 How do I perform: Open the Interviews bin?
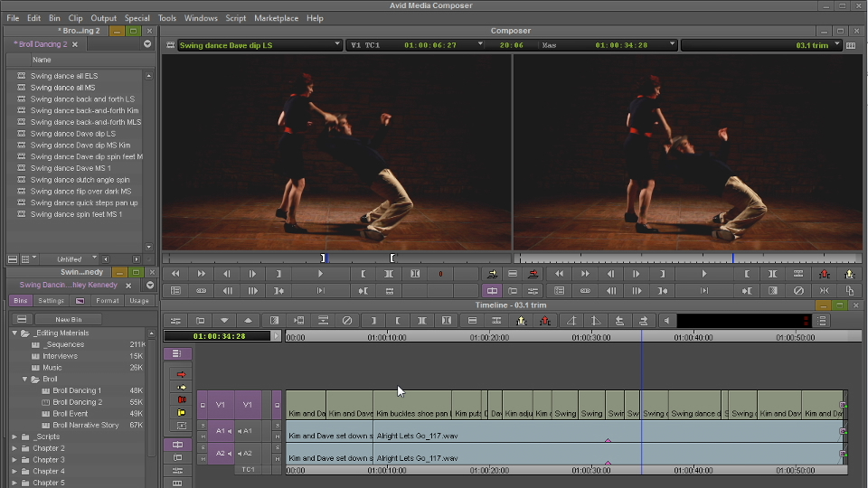(x=60, y=356)
